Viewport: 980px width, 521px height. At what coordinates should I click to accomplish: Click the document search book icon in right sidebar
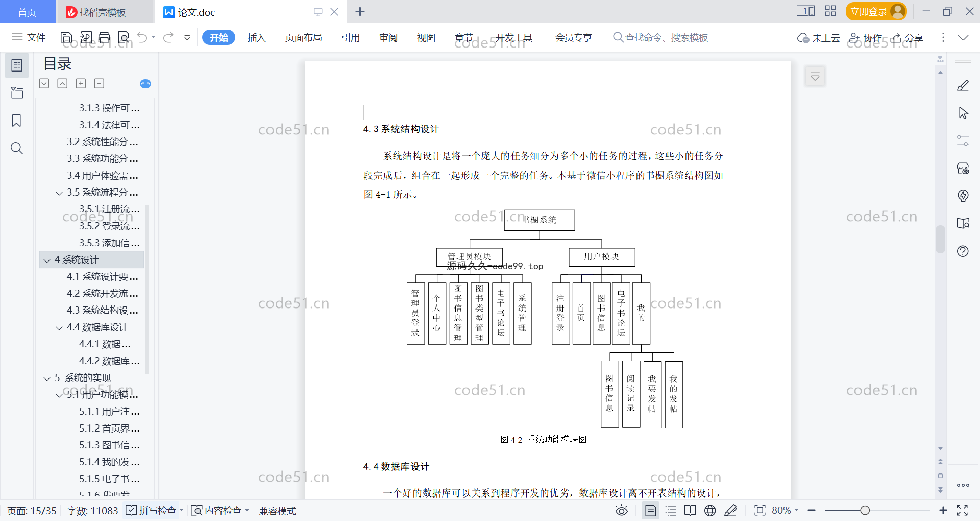point(963,223)
